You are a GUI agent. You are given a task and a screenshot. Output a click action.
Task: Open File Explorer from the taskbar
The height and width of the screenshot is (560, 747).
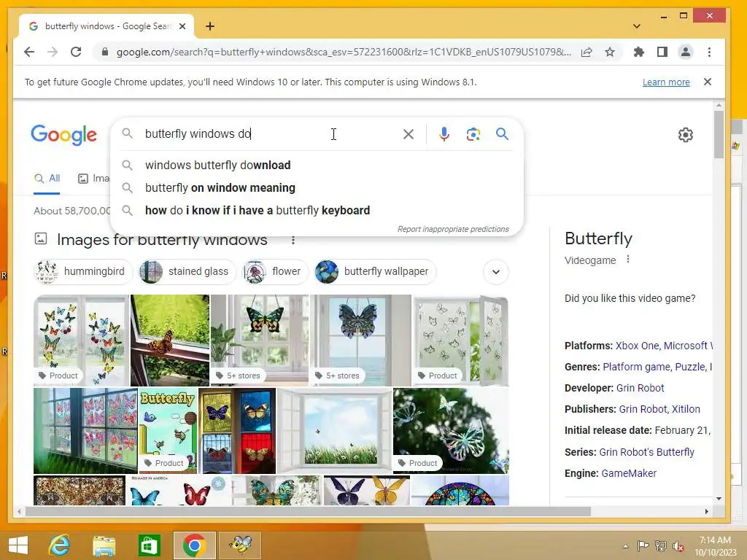(x=104, y=545)
